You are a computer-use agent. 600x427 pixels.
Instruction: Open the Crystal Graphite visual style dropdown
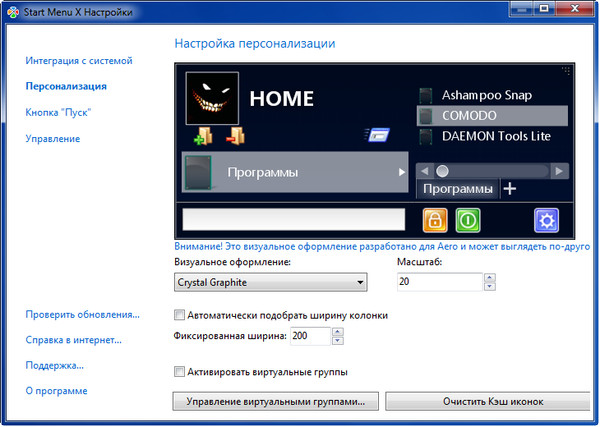click(271, 283)
